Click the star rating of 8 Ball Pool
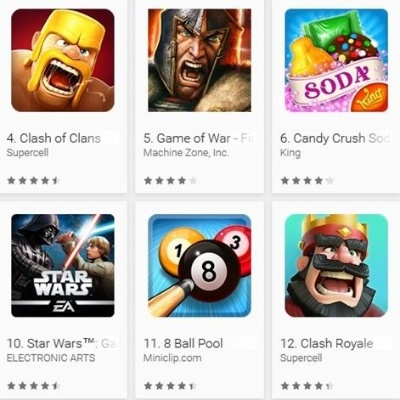 click(x=170, y=386)
